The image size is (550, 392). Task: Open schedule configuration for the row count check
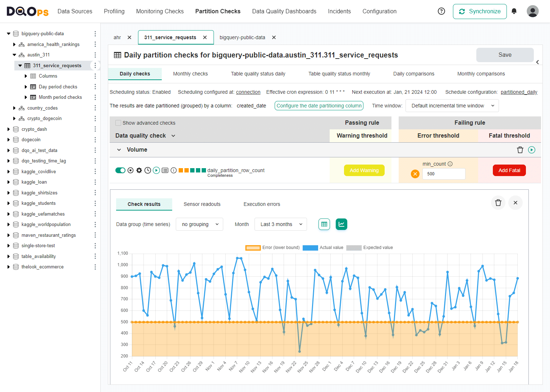coord(147,170)
